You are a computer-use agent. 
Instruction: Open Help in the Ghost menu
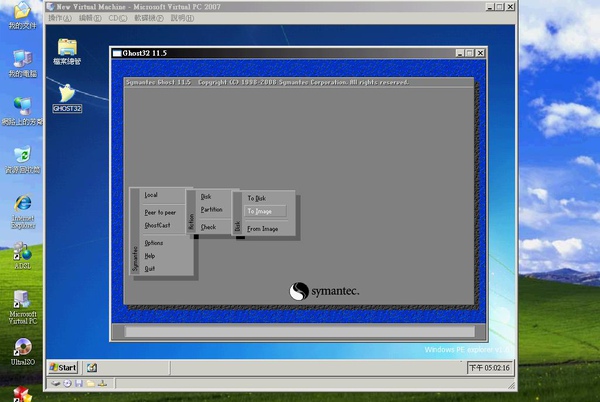150,256
